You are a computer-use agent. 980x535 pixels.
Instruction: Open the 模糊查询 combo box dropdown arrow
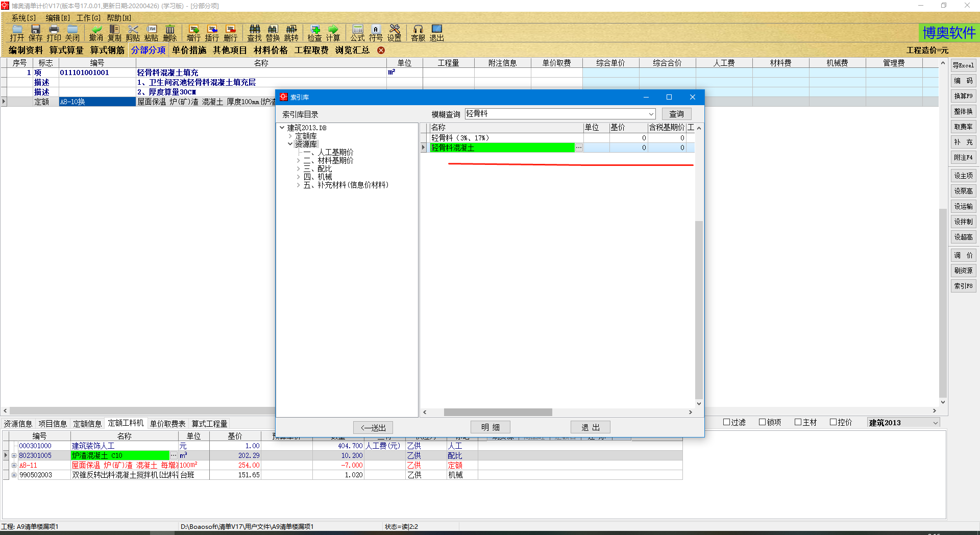[x=651, y=114]
